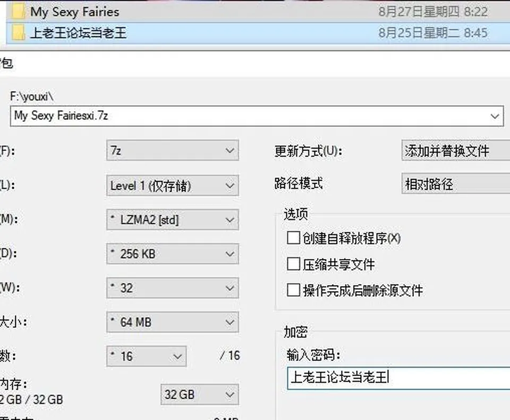Screen dimensions: 510x420
Task: Expand the archive name history dropdown arrow
Action: pyautogui.click(x=495, y=116)
